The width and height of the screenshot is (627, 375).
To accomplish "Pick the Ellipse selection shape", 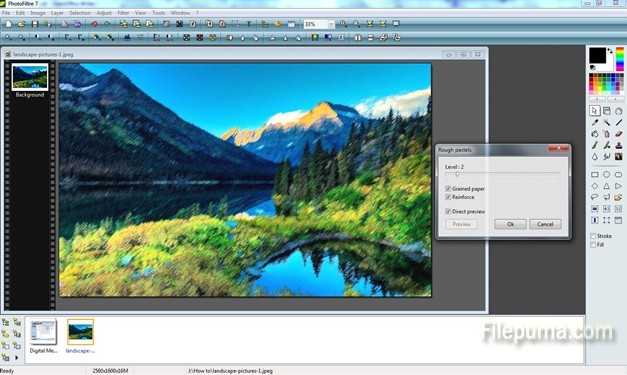I will pos(607,175).
